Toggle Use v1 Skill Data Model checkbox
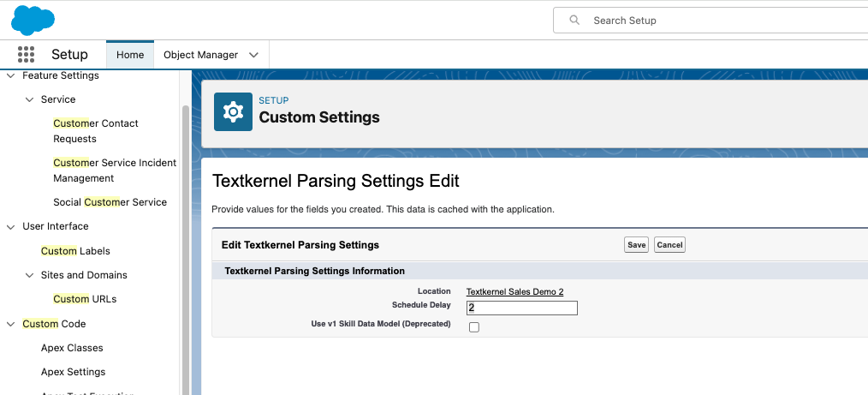 coord(474,327)
